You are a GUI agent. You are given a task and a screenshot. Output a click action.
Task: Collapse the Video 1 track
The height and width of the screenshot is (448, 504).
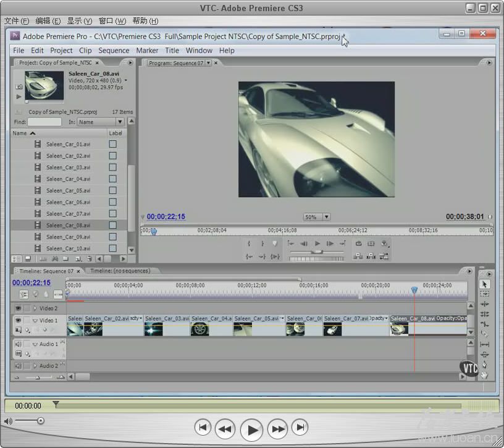point(35,320)
